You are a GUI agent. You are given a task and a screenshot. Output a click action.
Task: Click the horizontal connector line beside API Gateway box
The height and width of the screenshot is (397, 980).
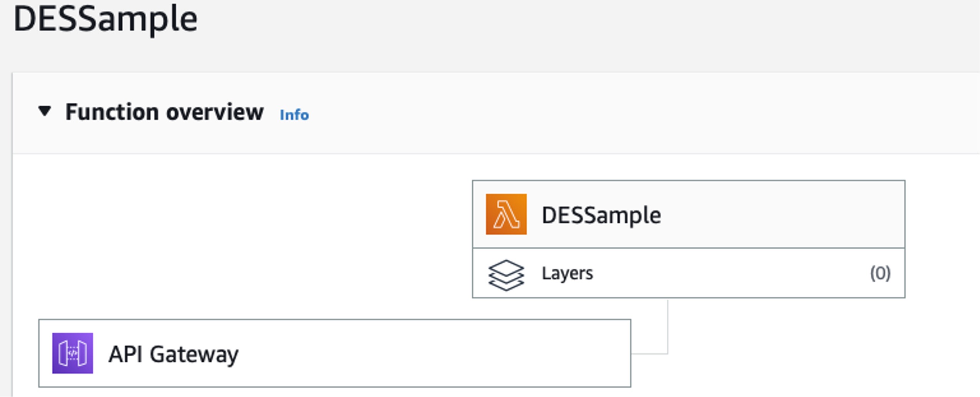(650, 353)
